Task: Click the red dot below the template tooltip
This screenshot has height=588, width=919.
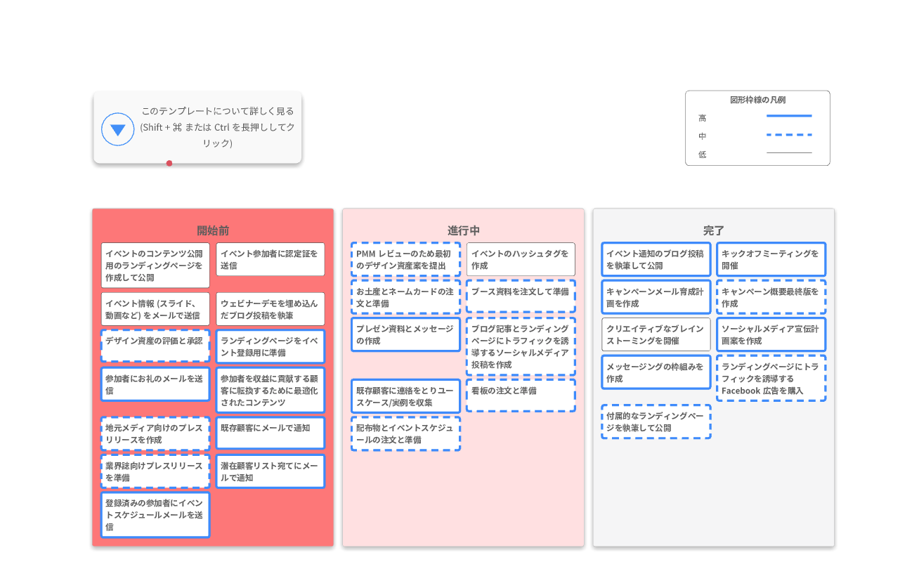Action: (x=169, y=163)
